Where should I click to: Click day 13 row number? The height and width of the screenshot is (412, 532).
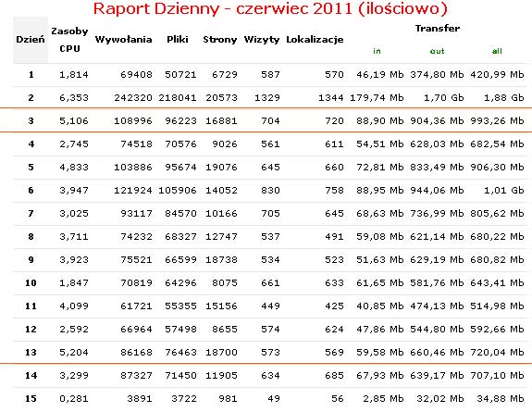(31, 352)
